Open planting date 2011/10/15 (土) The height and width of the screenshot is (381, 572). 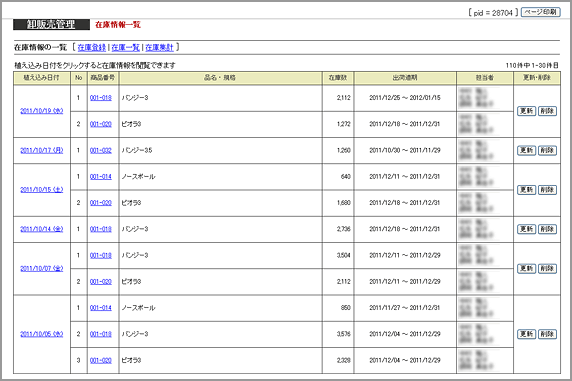tap(42, 190)
